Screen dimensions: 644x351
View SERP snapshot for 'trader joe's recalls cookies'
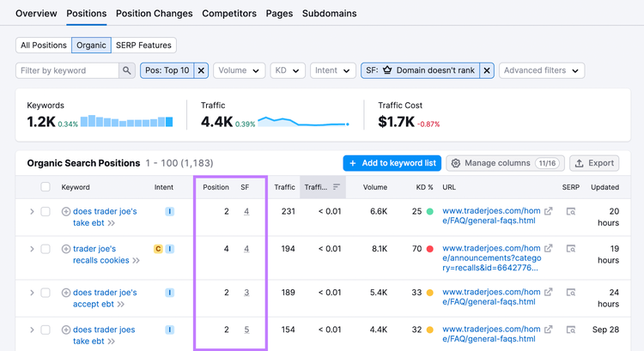point(570,248)
